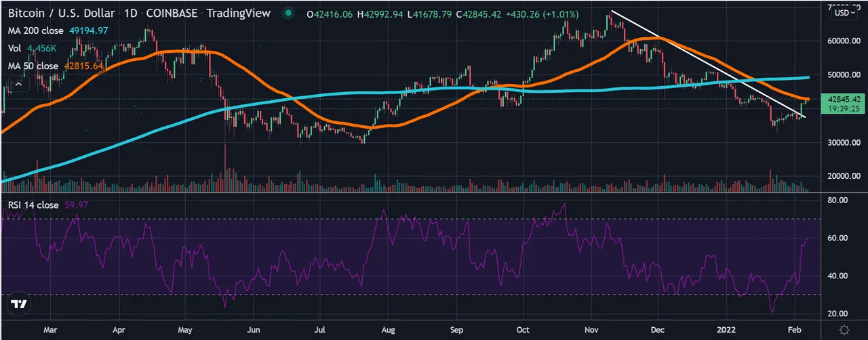Click the Aug label on time axis
Viewport: 868px width, 340px height.
pyautogui.click(x=387, y=330)
